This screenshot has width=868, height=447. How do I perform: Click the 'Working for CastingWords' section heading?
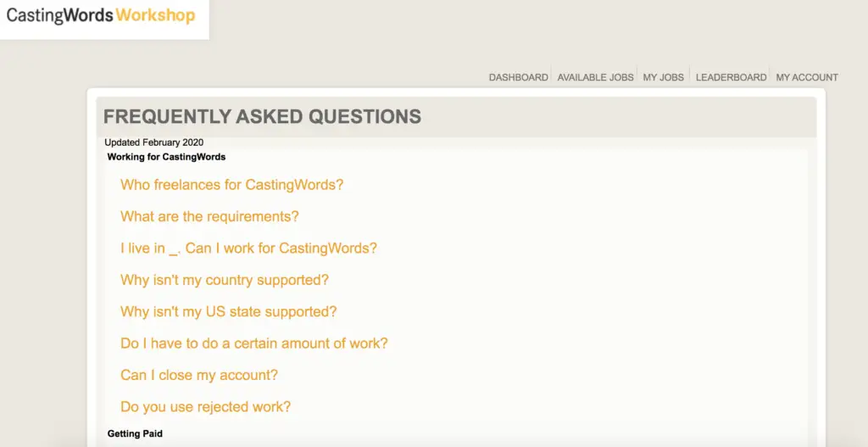[167, 157]
